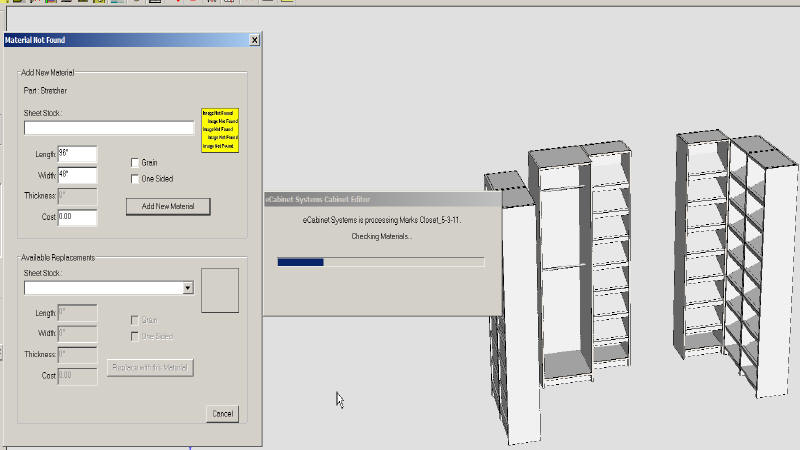Click the Cost field in Available Replacements
This screenshot has height=450, width=800.
(x=77, y=375)
